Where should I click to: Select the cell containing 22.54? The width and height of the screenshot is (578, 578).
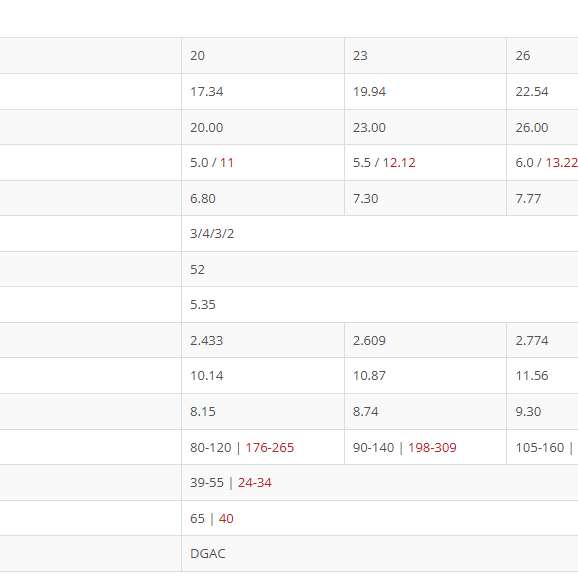542,91
